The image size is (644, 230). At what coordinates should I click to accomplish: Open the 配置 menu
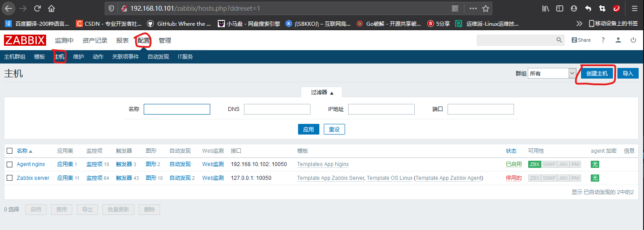(144, 40)
